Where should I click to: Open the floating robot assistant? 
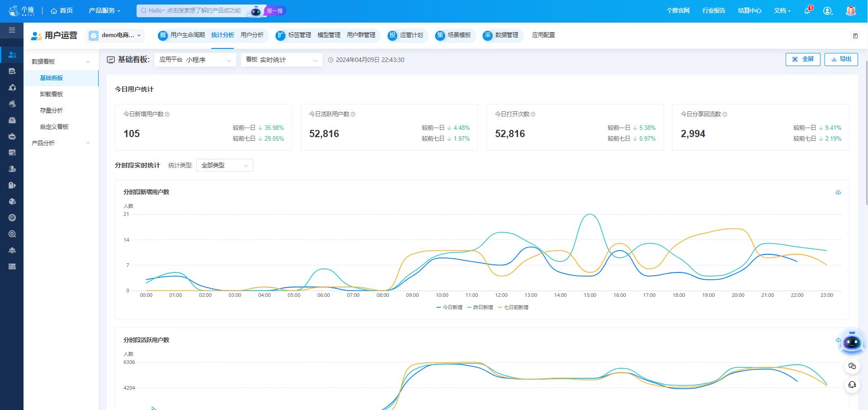pyautogui.click(x=852, y=342)
